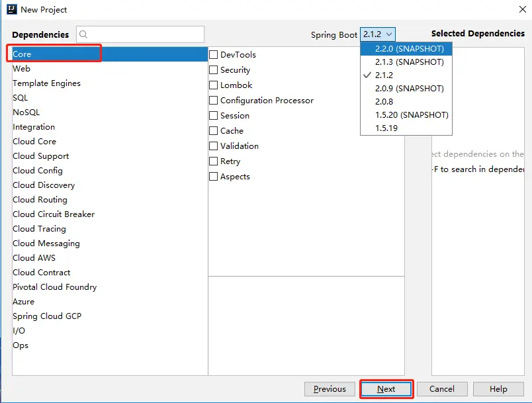Choose the Cloud Tracing category
The width and height of the screenshot is (532, 403).
click(110, 229)
